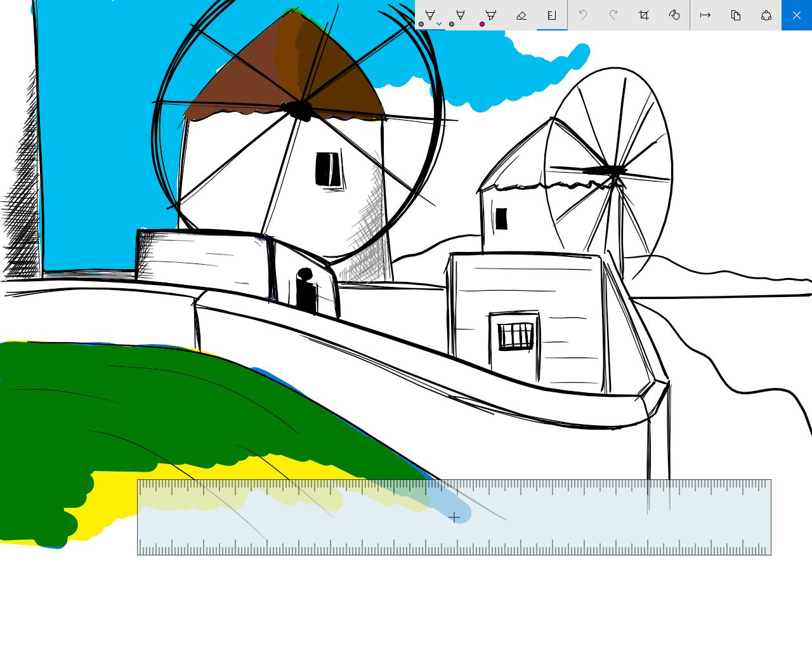Click the arrow-to-bar export icon
The height and width of the screenshot is (650, 812).
[x=705, y=15]
